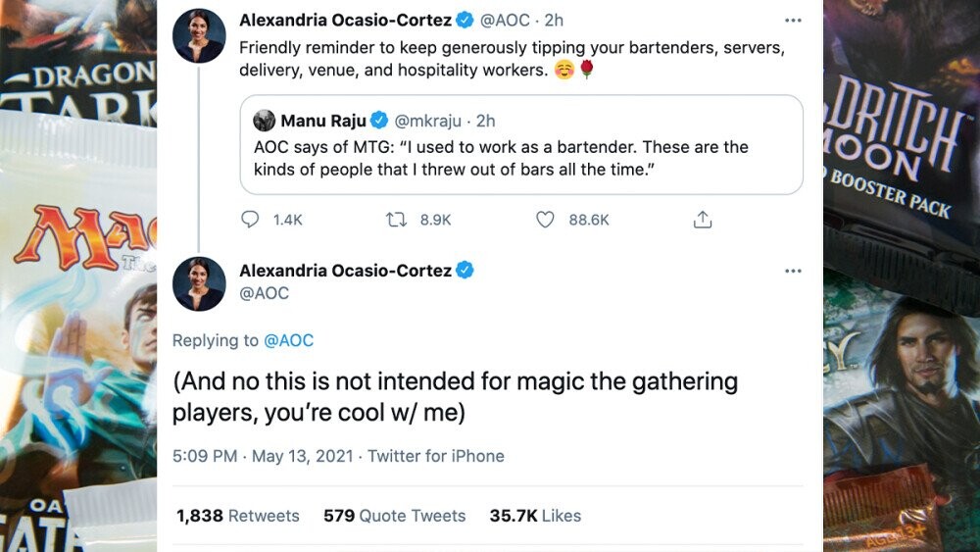This screenshot has height=552, width=980.
Task: Show the 35.7K Likes list
Action: coord(535,515)
